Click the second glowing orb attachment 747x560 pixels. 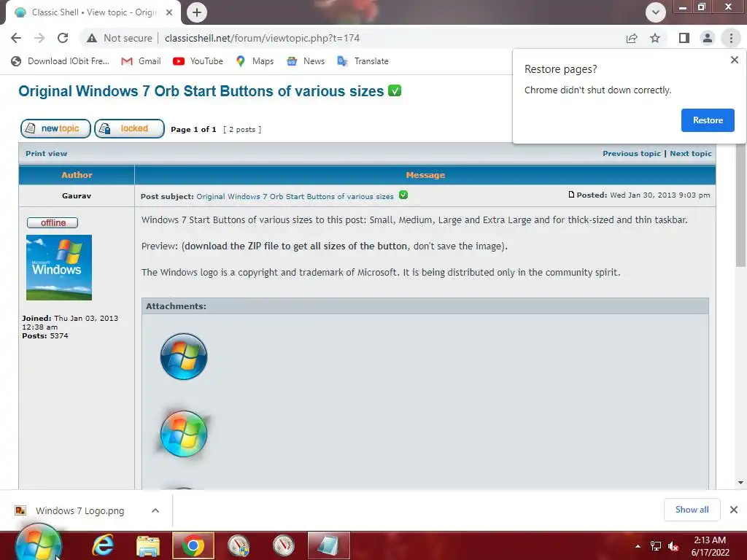click(x=184, y=433)
